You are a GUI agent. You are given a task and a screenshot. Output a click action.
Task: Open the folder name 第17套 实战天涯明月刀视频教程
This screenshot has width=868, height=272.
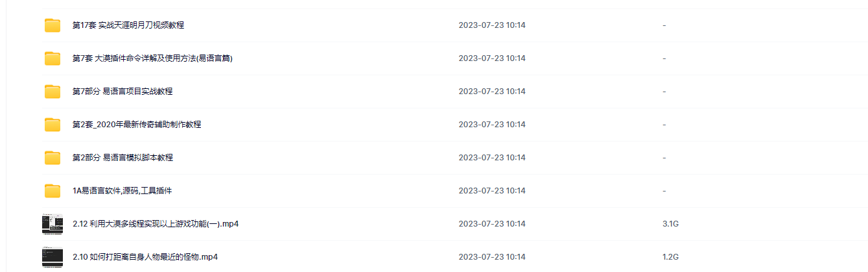[128, 25]
